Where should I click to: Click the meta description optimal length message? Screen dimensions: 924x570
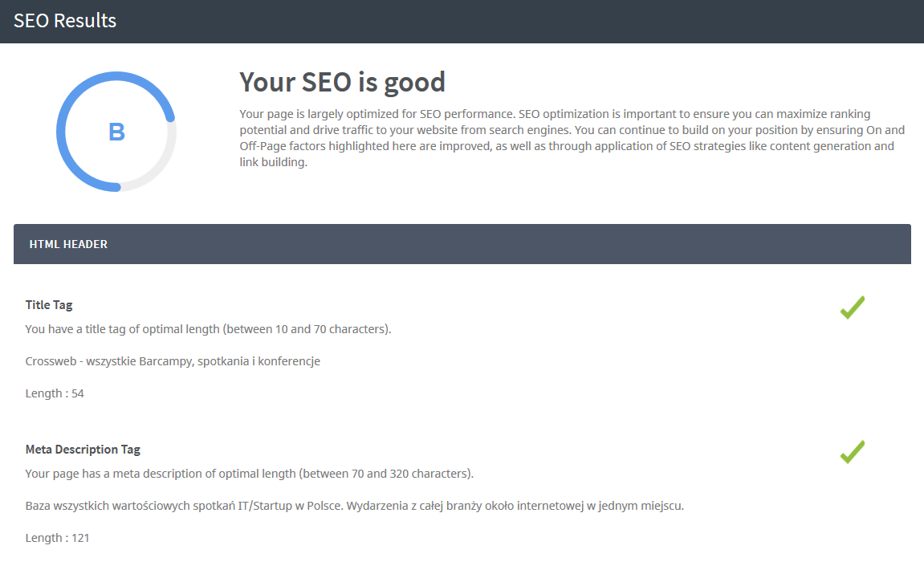click(x=250, y=474)
